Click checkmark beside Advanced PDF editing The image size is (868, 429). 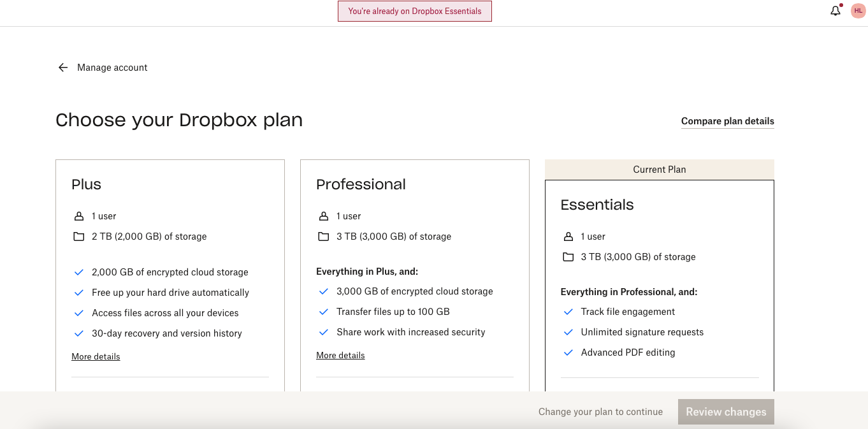coord(568,353)
